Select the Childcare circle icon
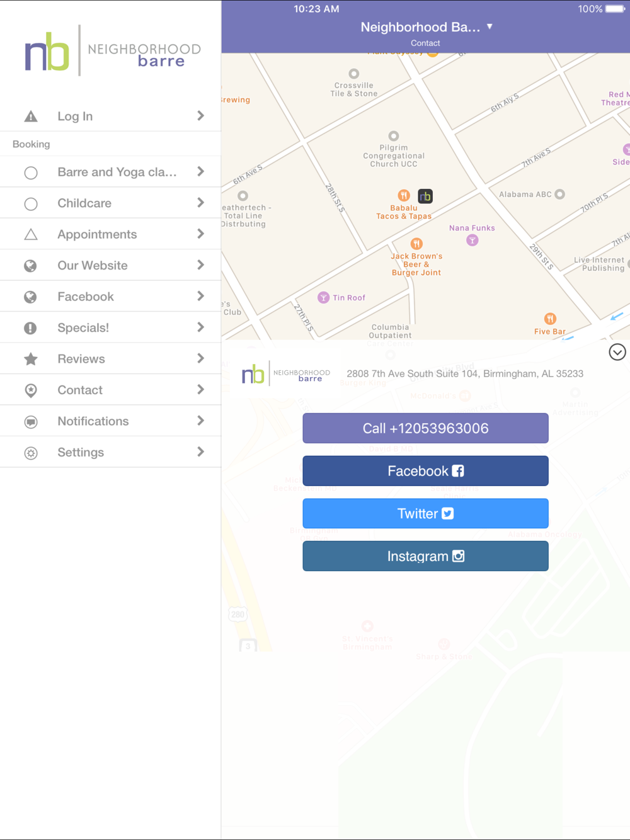Viewport: 630px width, 840px height. pyautogui.click(x=31, y=204)
